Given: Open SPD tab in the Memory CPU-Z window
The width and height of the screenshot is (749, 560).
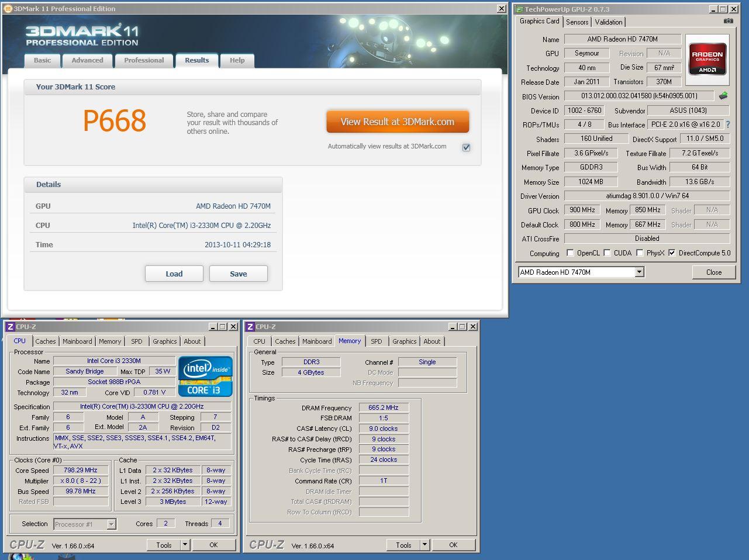Looking at the screenshot, I should click(x=377, y=341).
